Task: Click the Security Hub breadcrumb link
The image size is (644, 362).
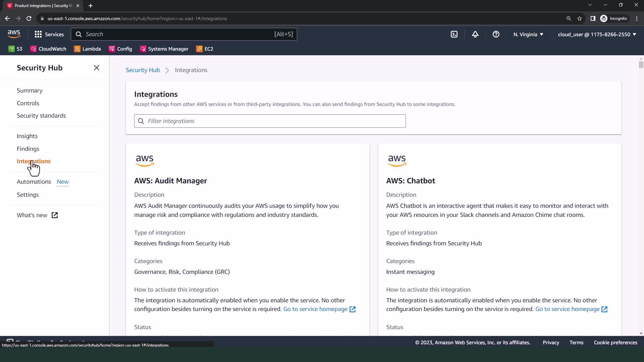Action: tap(143, 70)
